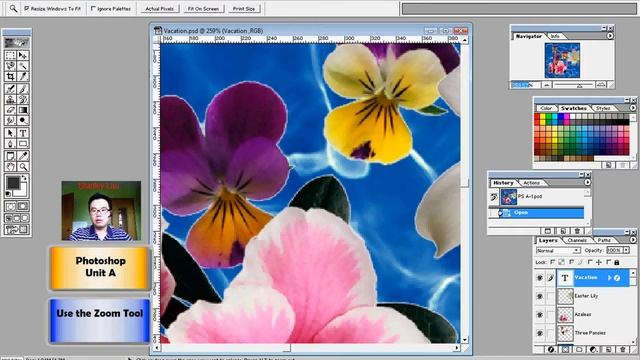Toggle lock all checkbox beside padlock

coord(609,262)
